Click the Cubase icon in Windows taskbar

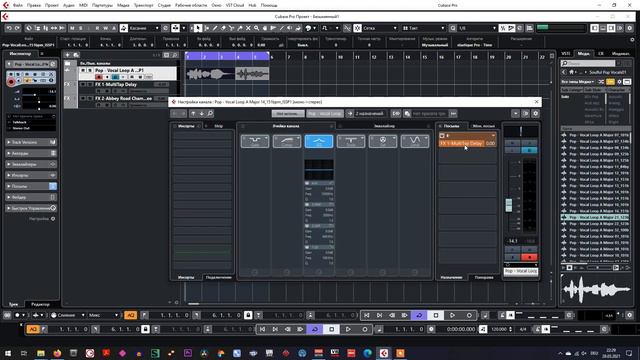384,353
